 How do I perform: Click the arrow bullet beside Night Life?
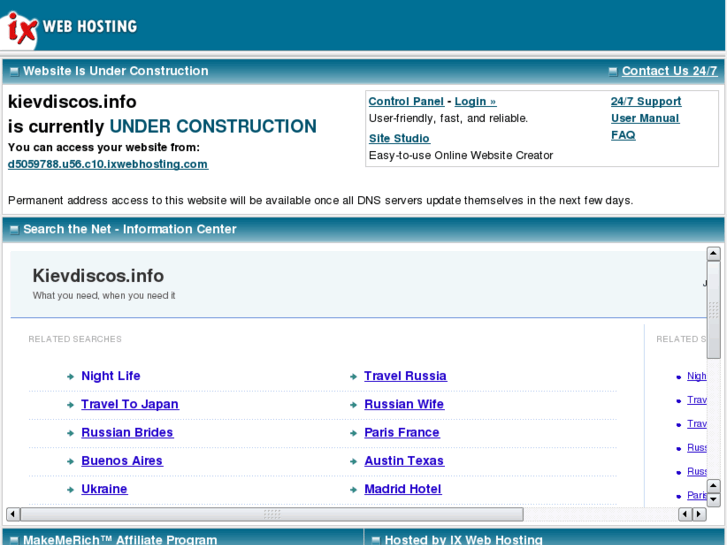pos(70,377)
